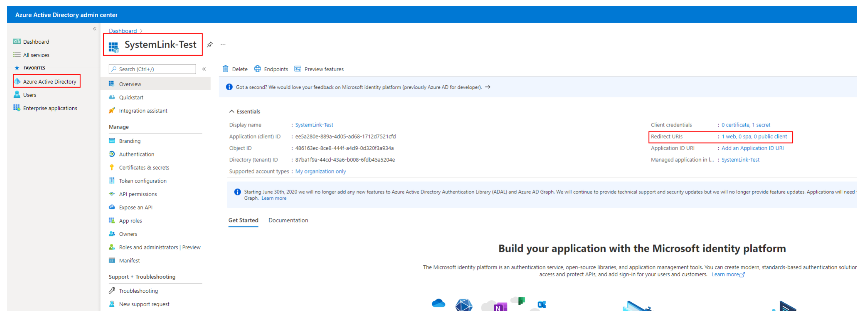The width and height of the screenshot is (868, 311).
Task: Click the Endpoints button label
Action: (x=276, y=69)
